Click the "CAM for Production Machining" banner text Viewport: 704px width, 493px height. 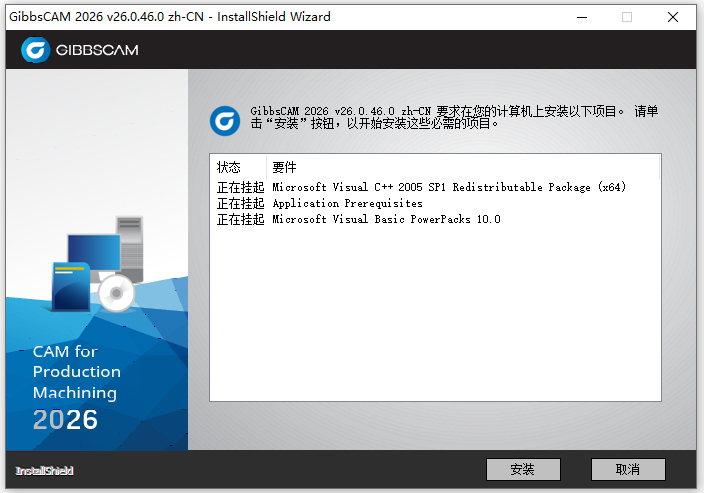click(76, 372)
